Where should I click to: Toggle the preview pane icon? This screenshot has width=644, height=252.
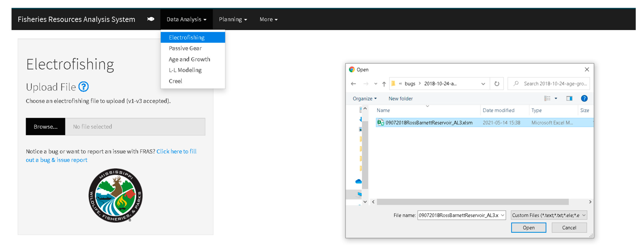pos(569,98)
